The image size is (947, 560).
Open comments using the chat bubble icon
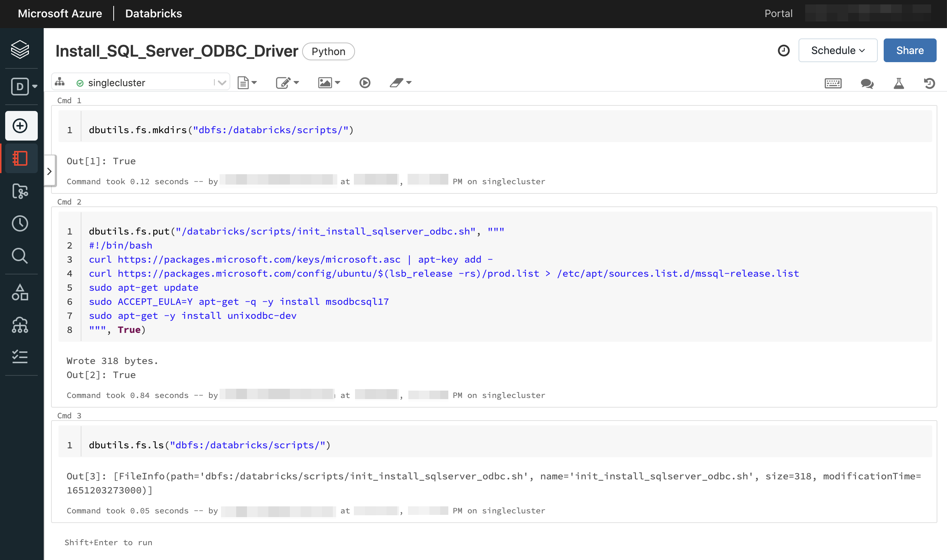(867, 83)
